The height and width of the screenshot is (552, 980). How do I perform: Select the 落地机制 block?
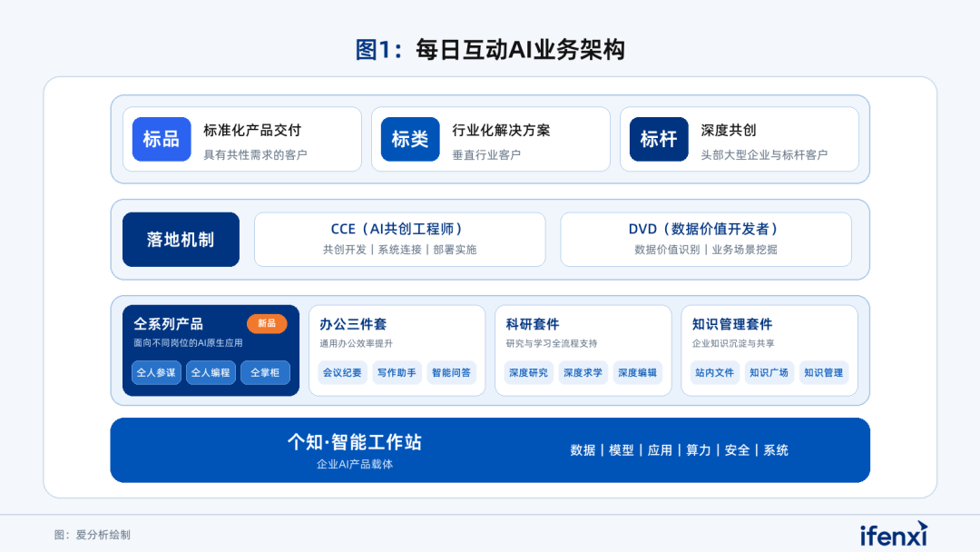coord(181,240)
